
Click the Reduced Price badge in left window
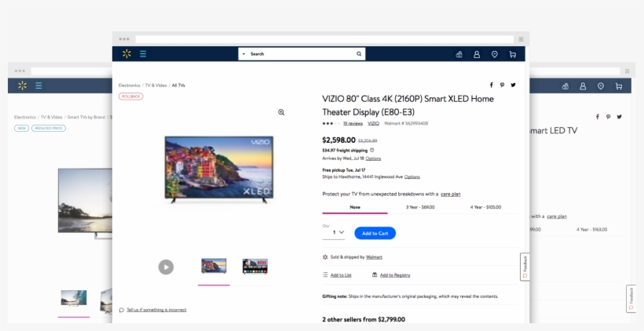tap(49, 128)
